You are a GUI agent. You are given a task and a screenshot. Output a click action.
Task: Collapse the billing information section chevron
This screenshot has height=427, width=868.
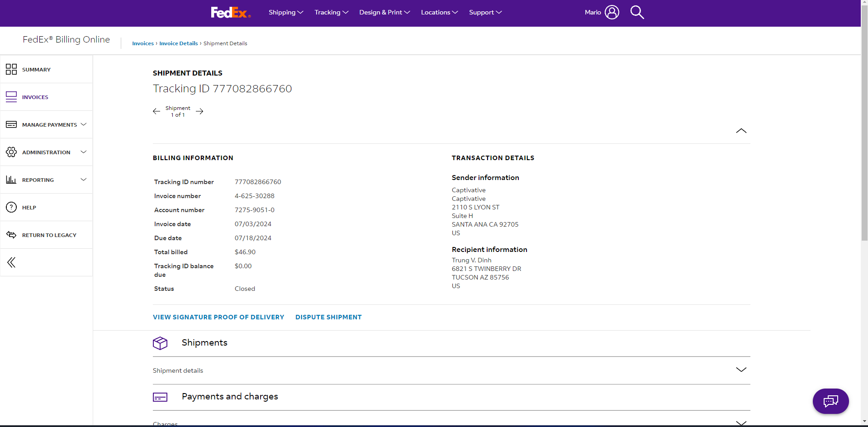coord(741,131)
